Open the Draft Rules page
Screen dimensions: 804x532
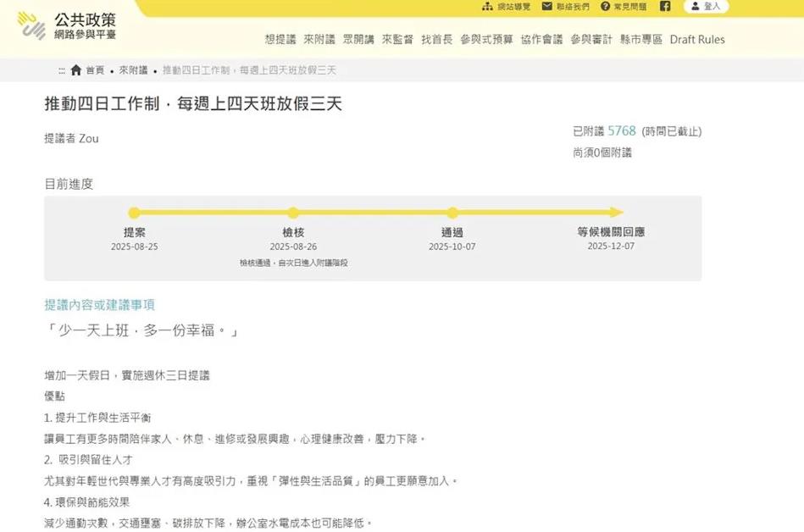(x=697, y=39)
